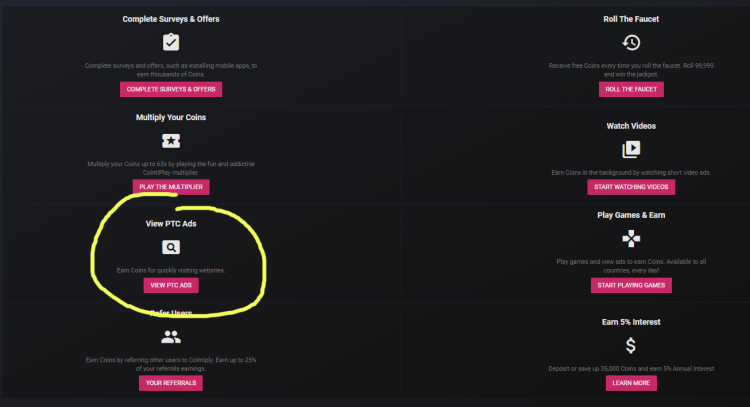The image size is (750, 407).
Task: Click the gamepad Play Games icon
Action: click(631, 238)
